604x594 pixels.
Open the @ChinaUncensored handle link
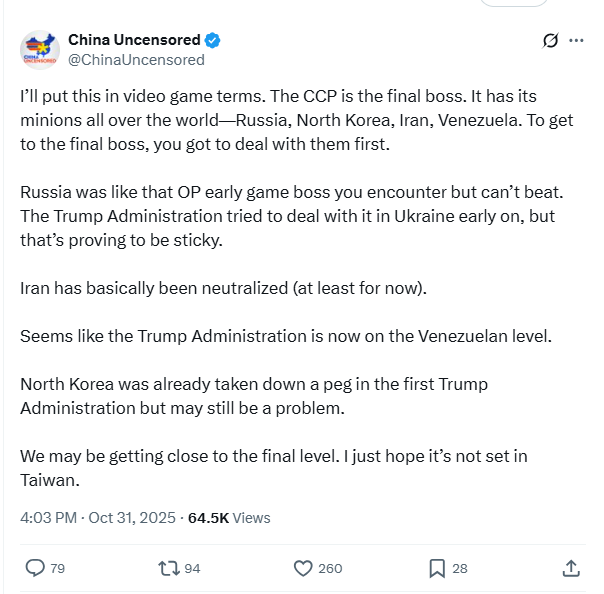[x=136, y=59]
